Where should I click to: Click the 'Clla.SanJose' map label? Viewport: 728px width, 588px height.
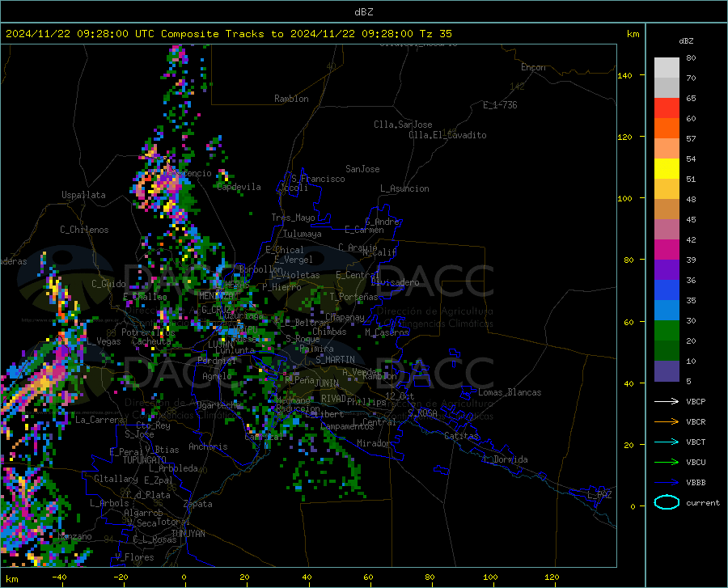[403, 125]
